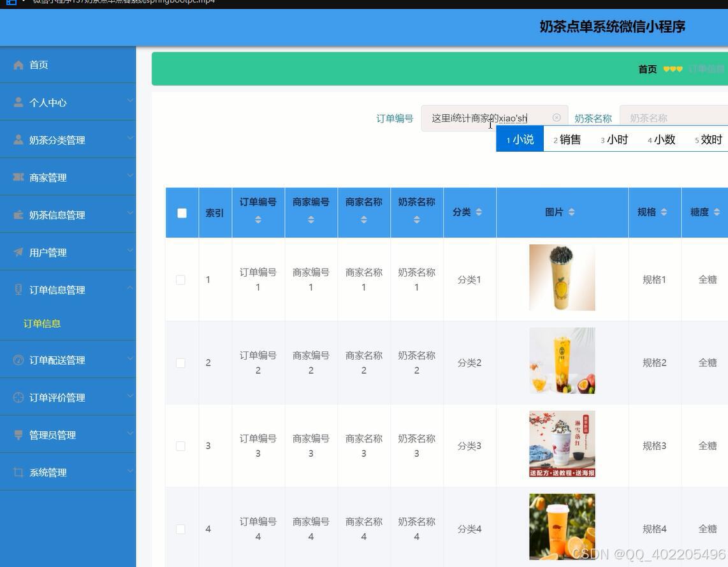Collapse the 订单信息管理 menu
728x567 pixels.
coord(130,290)
